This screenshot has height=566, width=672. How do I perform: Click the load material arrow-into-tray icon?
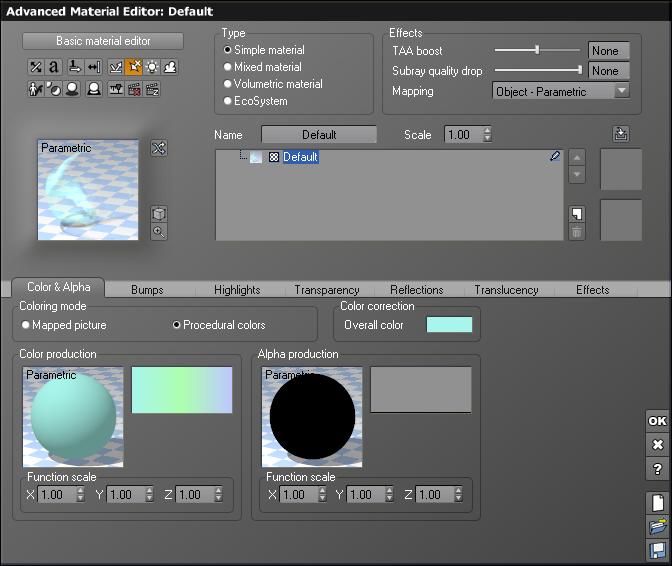[x=621, y=134]
